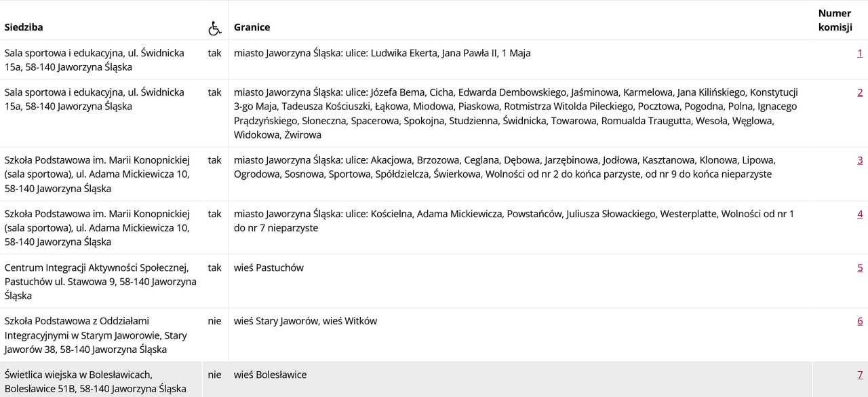Viewport: 868px width, 397px height.
Task: Open commission number 7 link
Action: tap(860, 375)
